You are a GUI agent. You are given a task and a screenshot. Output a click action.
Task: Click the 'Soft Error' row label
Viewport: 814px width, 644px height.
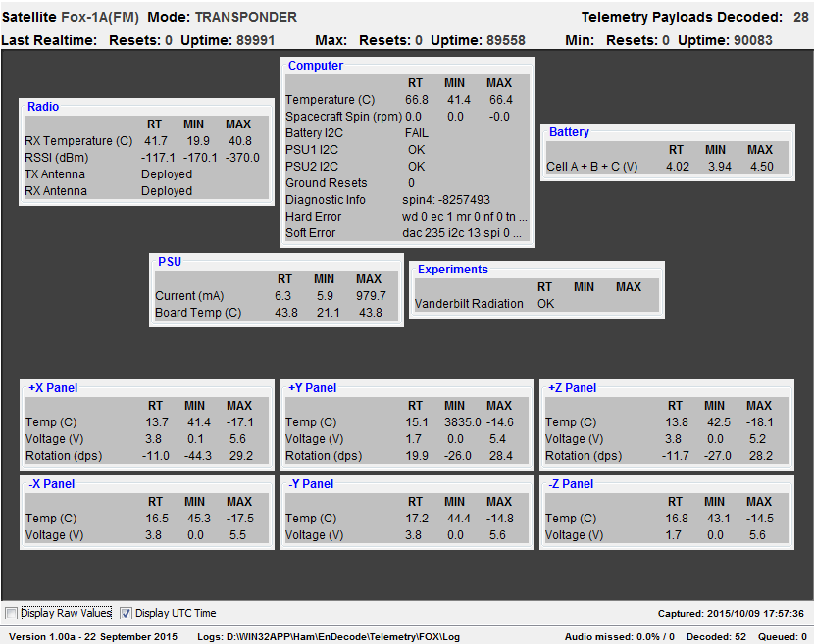[x=311, y=233]
